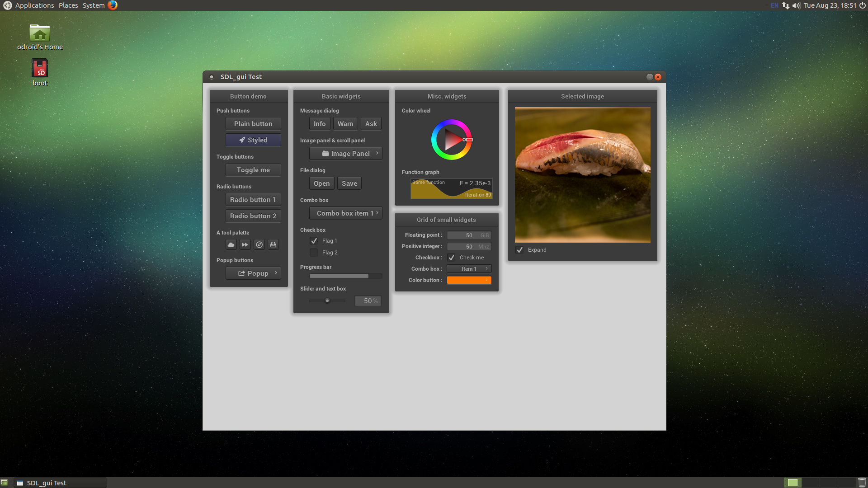Click the function graph
The image size is (868, 488).
pos(451,188)
